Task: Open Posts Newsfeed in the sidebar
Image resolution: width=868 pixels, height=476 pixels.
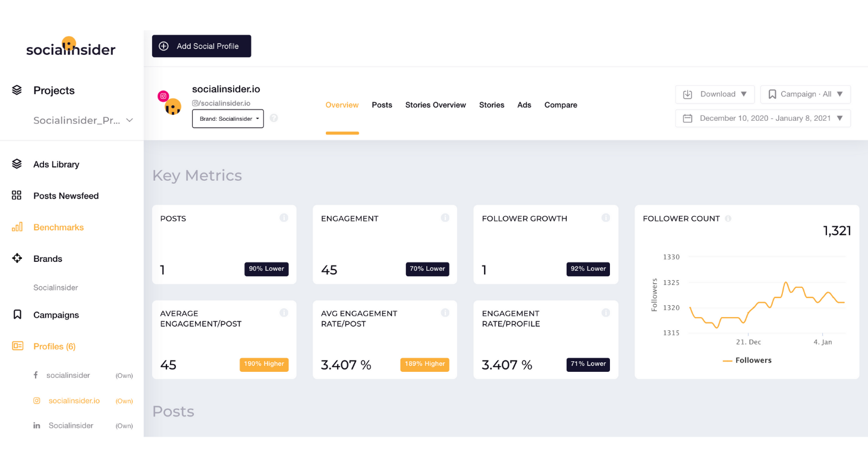Action: pyautogui.click(x=66, y=196)
